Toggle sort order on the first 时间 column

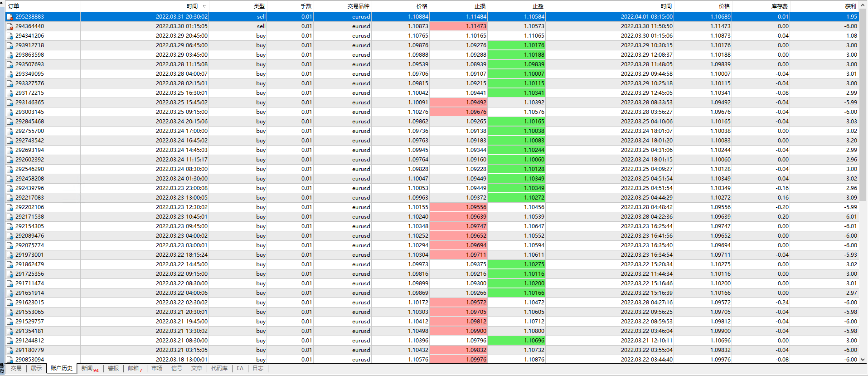[192, 6]
